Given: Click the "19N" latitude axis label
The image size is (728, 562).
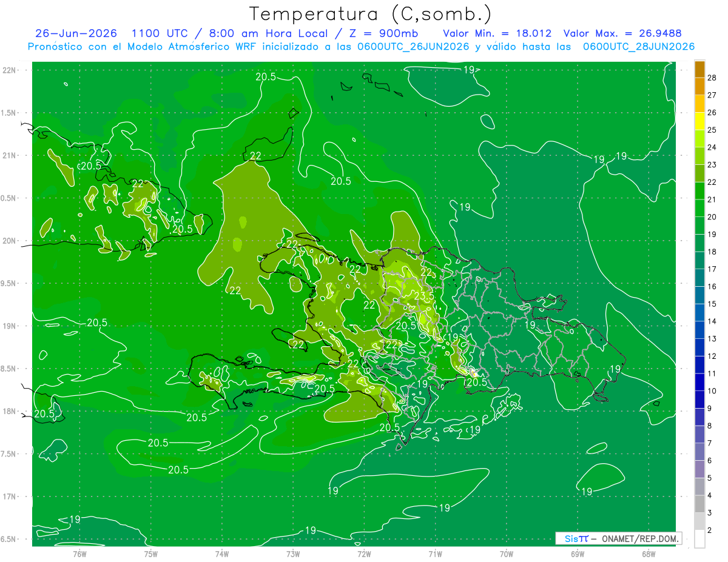Looking at the screenshot, I should (x=10, y=326).
